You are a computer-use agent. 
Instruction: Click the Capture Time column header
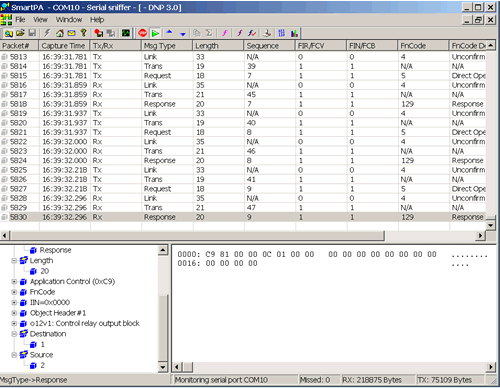click(65, 46)
